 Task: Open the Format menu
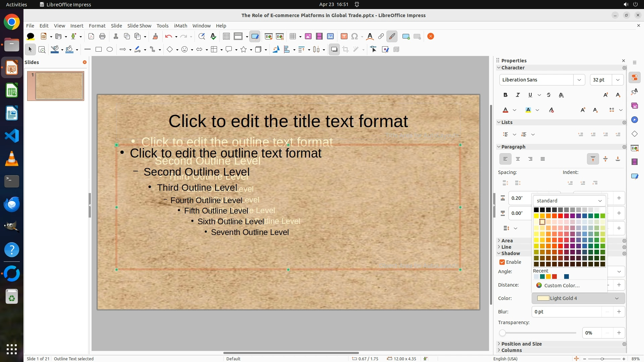click(x=97, y=25)
